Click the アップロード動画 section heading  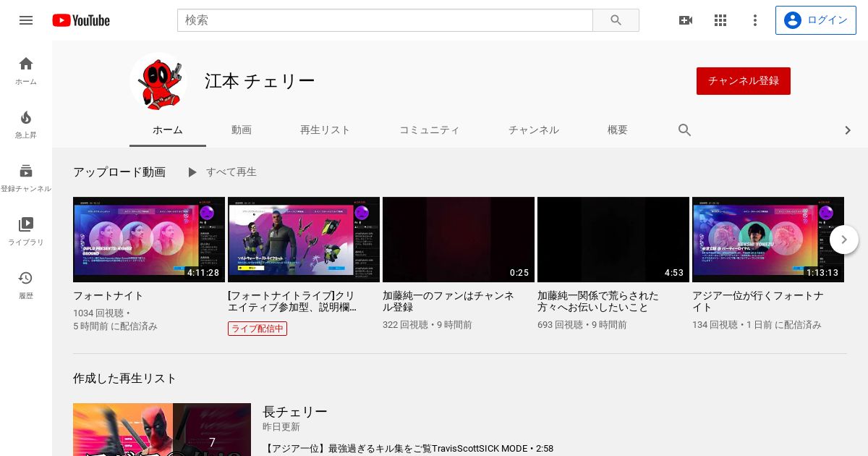pos(119,172)
